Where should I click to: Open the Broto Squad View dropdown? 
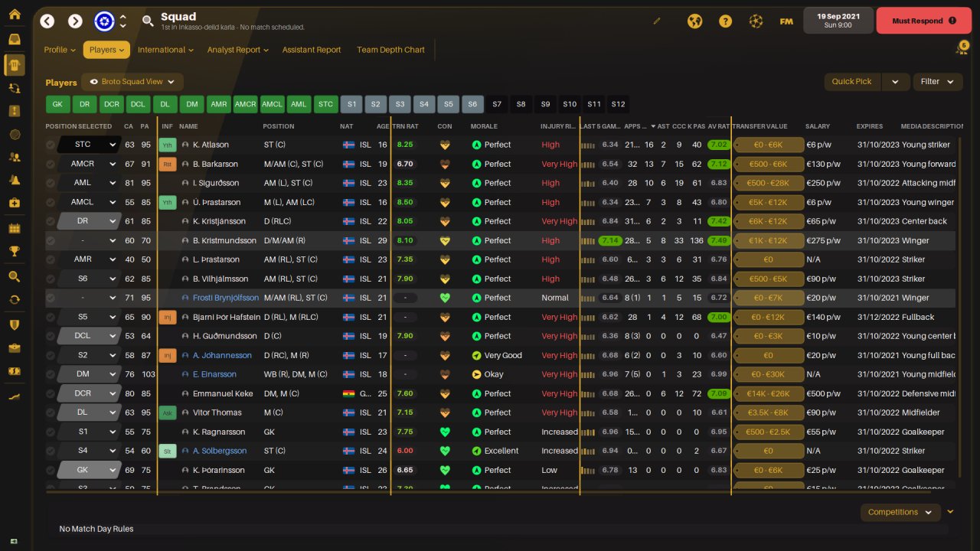pyautogui.click(x=132, y=82)
